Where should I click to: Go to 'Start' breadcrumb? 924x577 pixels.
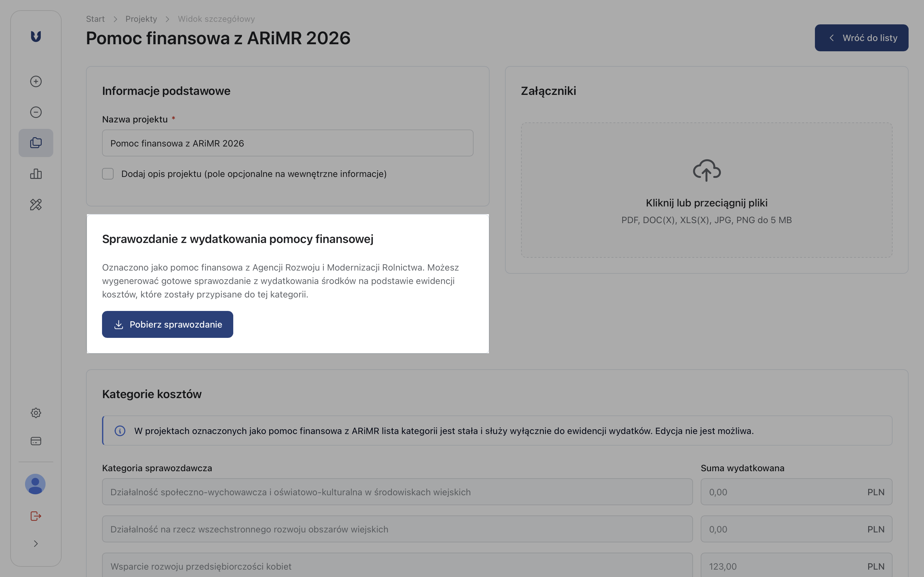95,19
